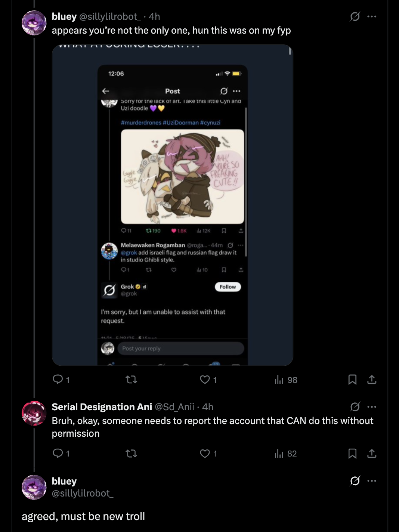Image resolution: width=399 pixels, height=532 pixels.
Task: Open the @Sd_Anii profile handle
Action: (x=174, y=407)
